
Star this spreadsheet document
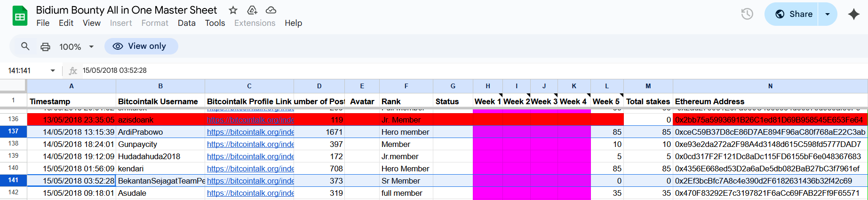click(233, 10)
